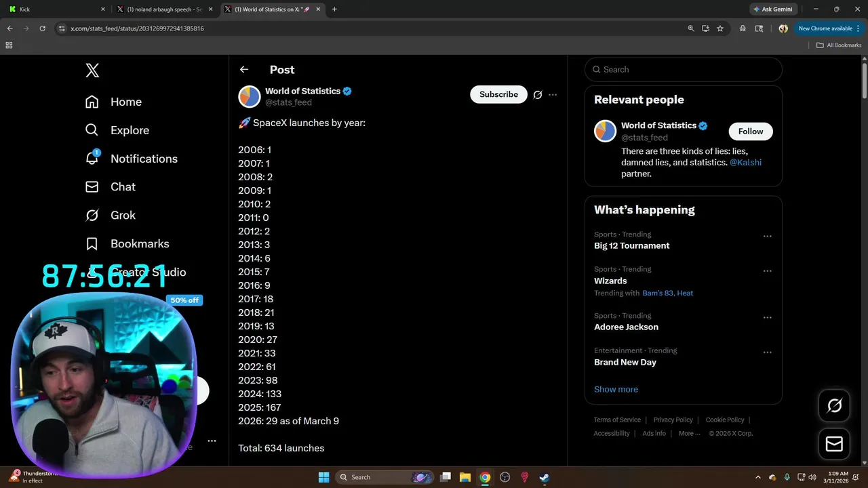
Task: Click the Chrome back arrow
Action: coord(9,28)
